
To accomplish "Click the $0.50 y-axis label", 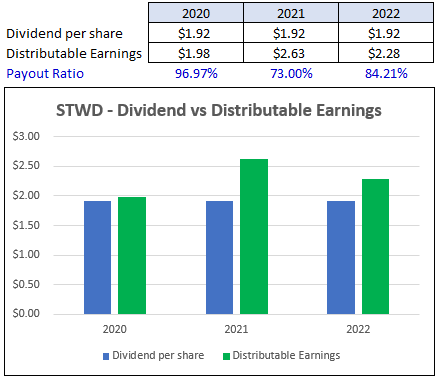I will pyautogui.click(x=26, y=284).
